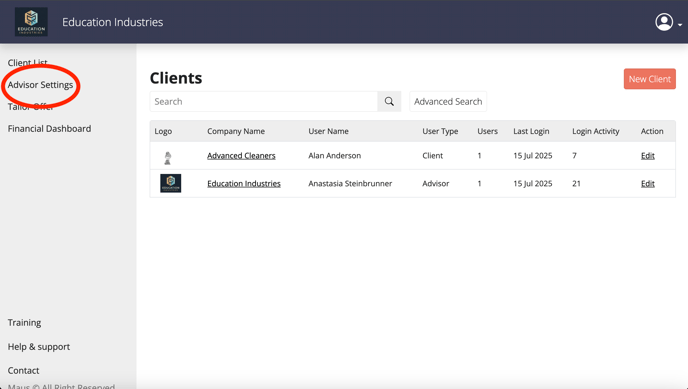Screen dimensions: 688x389
Task: Open Advanced Search
Action: 448,101
